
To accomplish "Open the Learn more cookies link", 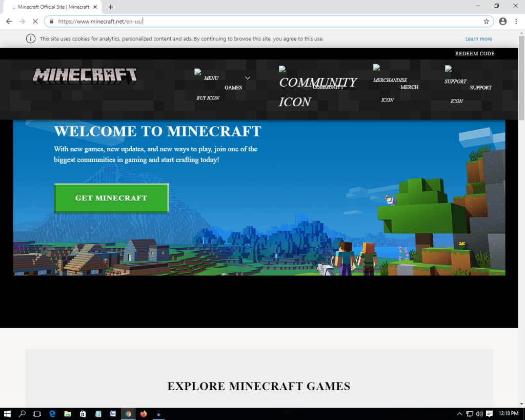I will tap(478, 39).
